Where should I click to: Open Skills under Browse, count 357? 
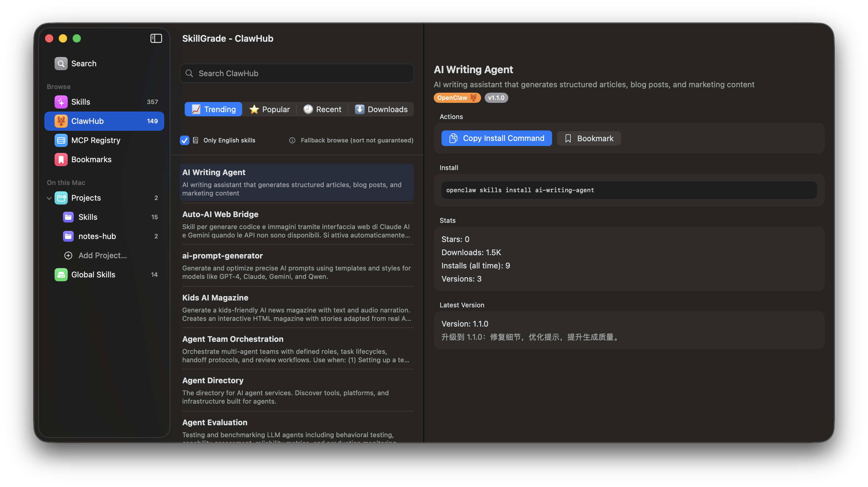104,102
